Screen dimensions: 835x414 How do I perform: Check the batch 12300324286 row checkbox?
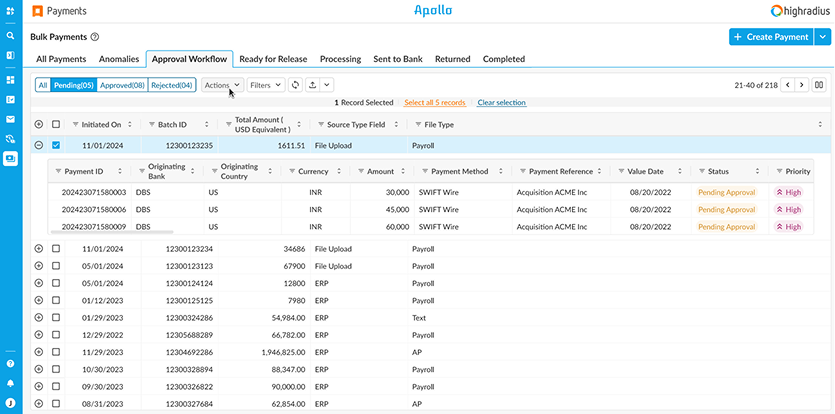[x=56, y=318]
